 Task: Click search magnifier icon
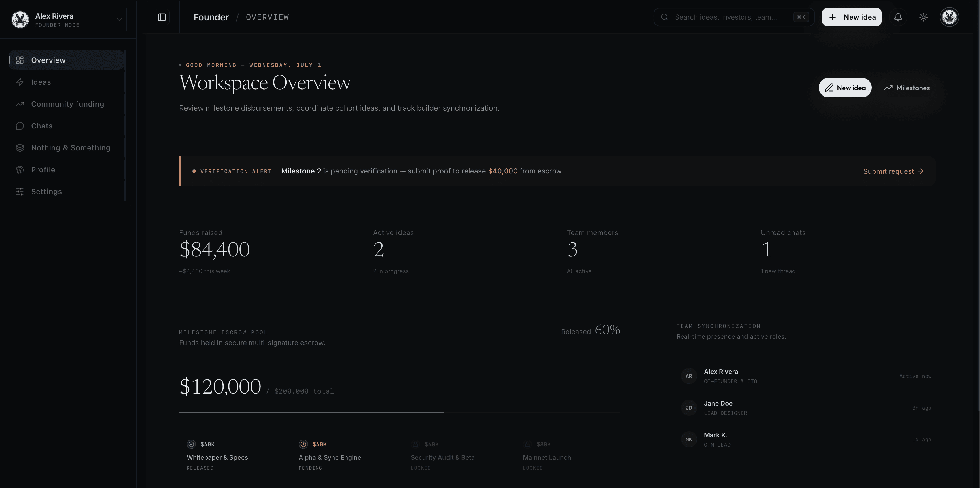click(664, 17)
